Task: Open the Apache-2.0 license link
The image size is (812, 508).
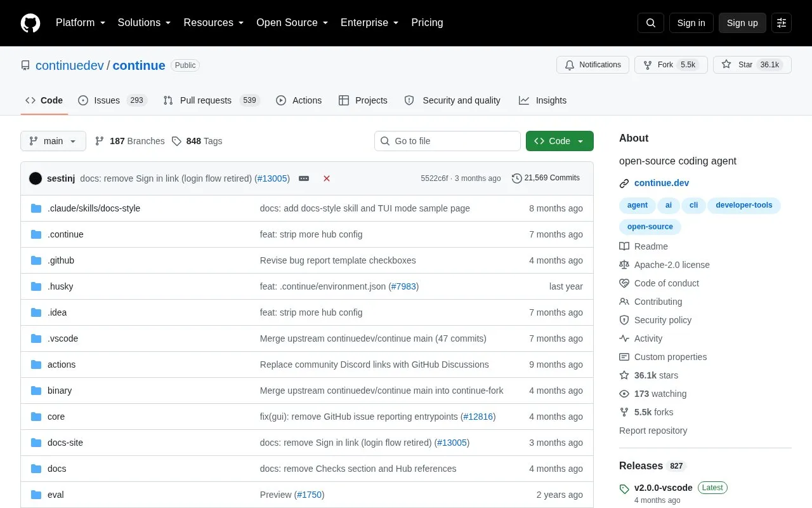Action: 672,265
